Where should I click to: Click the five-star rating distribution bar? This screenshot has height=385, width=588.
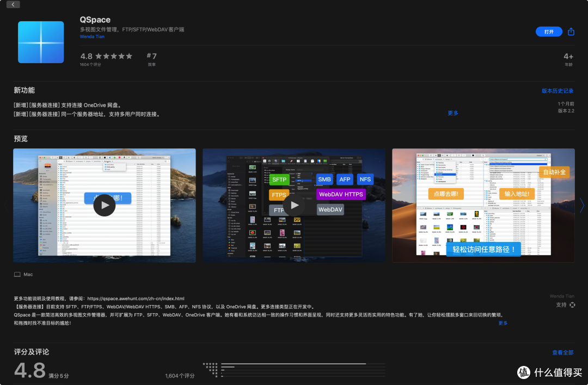click(x=303, y=364)
